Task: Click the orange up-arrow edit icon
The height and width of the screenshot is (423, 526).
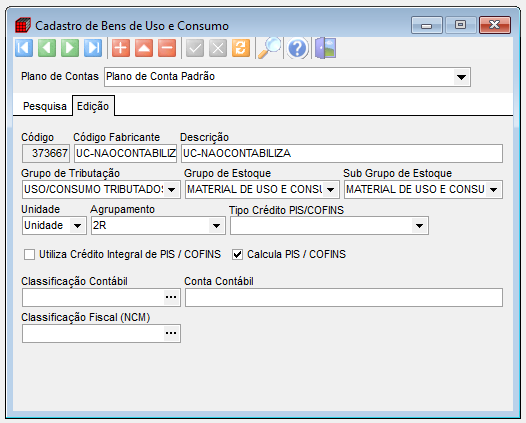Action: tap(144, 48)
